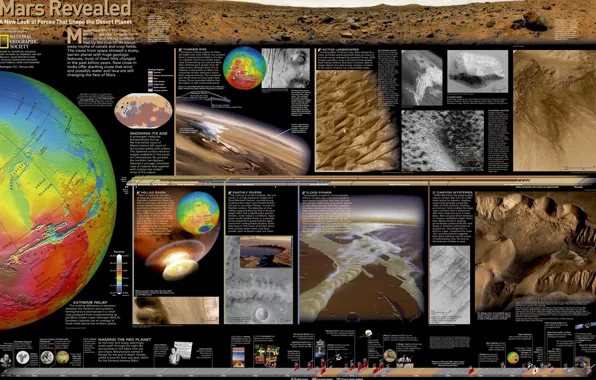Image resolution: width=596 pixels, height=380 pixels.
Task: Open the tall grayscale frost-streaked terrain photo
Action: point(422,78)
